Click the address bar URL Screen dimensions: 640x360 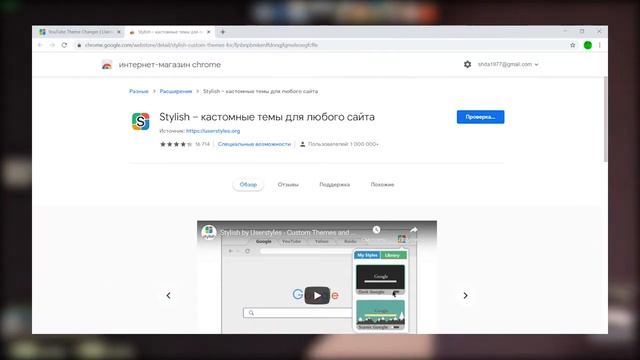click(201, 45)
